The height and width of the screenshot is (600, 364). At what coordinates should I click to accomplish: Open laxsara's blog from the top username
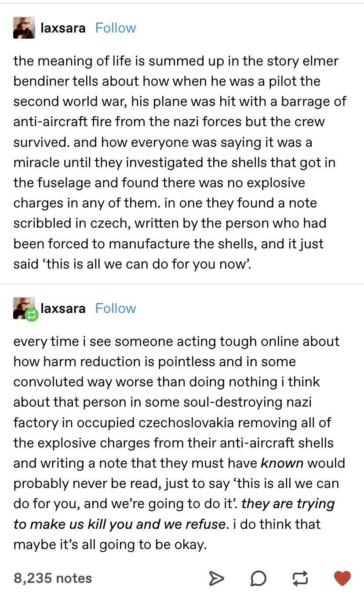pyautogui.click(x=63, y=28)
